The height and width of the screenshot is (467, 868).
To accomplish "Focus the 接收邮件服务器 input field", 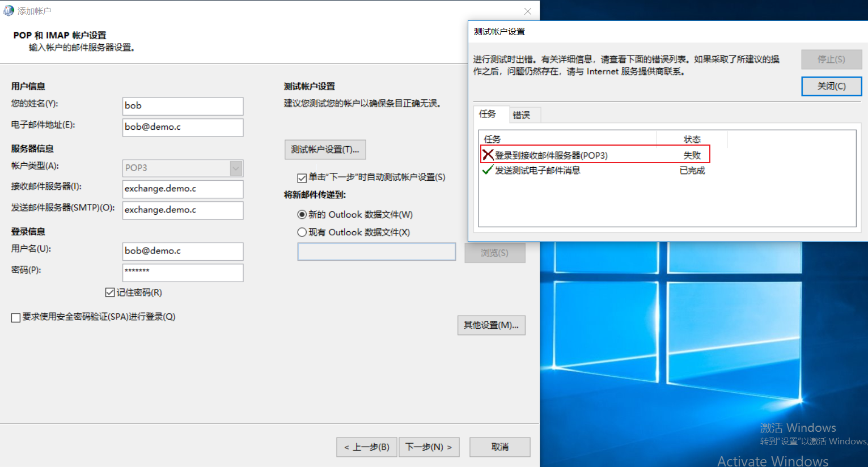I will point(183,189).
